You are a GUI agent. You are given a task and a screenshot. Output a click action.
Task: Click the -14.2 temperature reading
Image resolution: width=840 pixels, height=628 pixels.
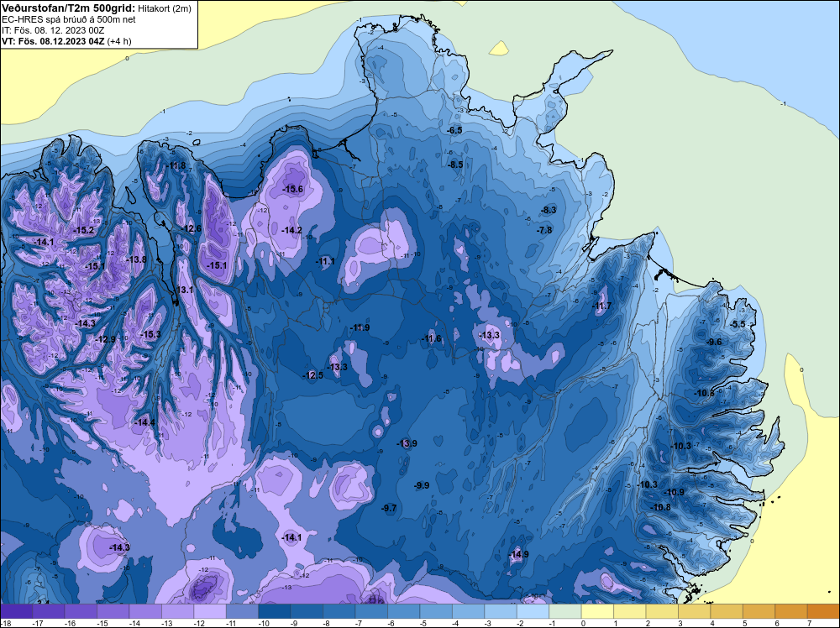click(x=291, y=230)
